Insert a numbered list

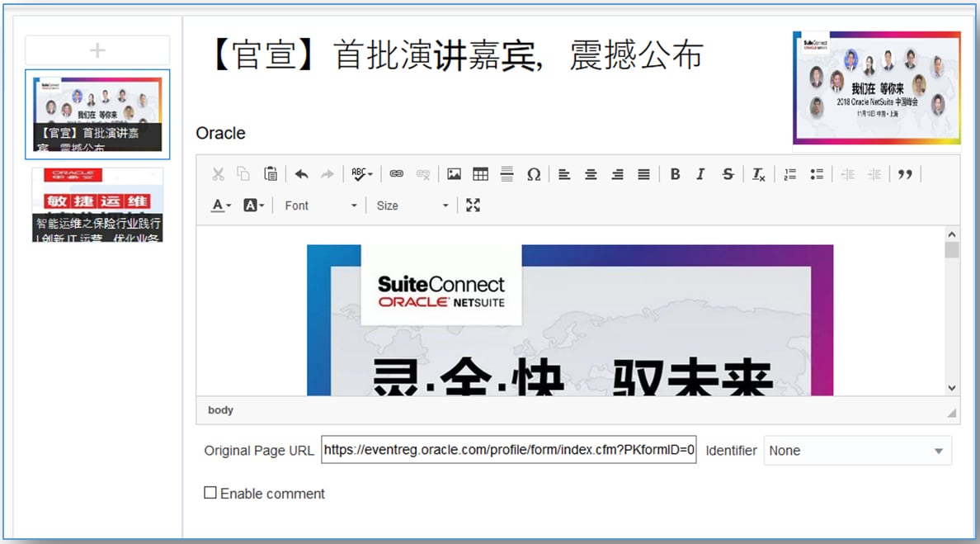point(790,174)
